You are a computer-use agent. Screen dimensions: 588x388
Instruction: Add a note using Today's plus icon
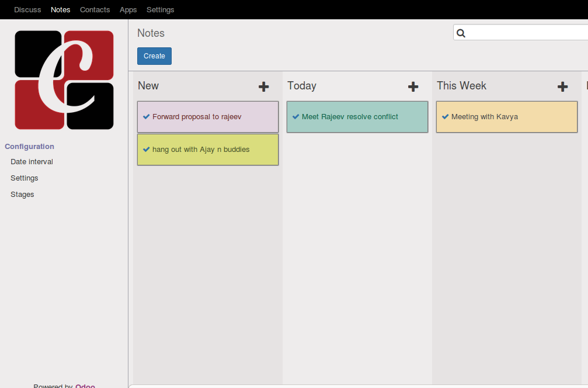413,86
